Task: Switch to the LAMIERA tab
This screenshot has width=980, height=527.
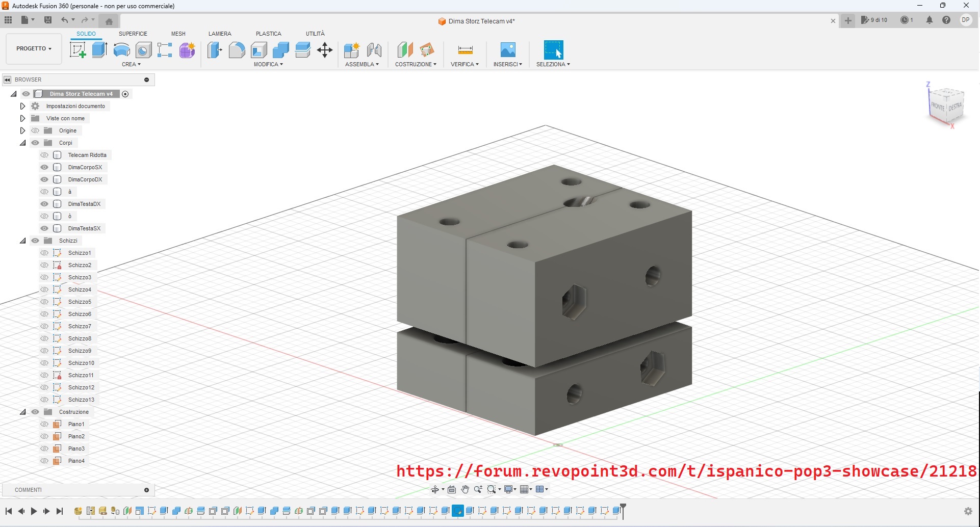Action: [220, 34]
